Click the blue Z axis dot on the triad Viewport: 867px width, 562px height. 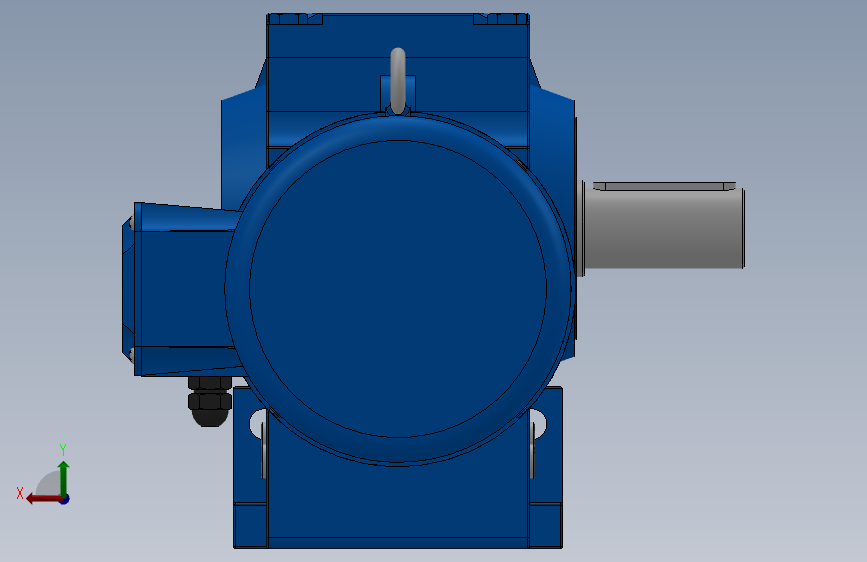pyautogui.click(x=65, y=499)
